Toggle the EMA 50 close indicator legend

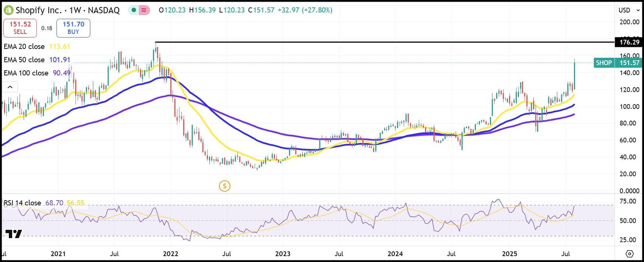[x=24, y=60]
